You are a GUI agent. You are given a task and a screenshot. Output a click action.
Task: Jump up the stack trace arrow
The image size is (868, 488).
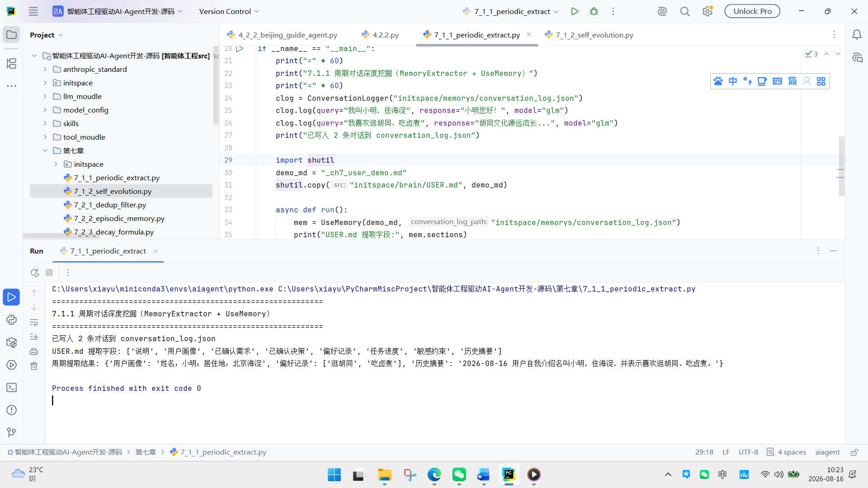pyautogui.click(x=34, y=293)
